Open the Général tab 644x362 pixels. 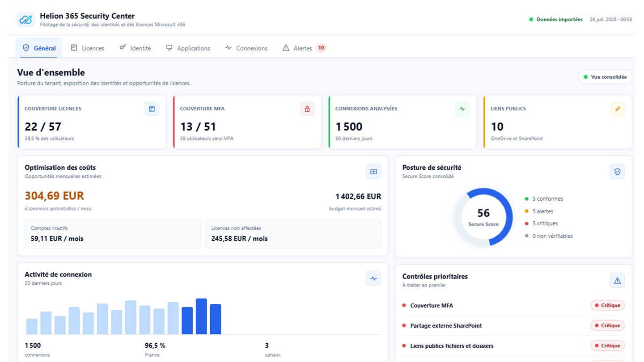39,48
